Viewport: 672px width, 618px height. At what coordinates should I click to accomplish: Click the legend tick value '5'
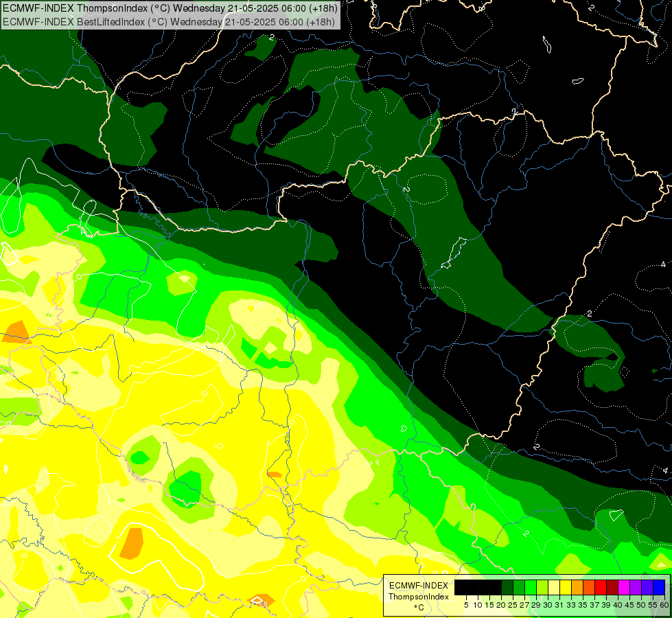coord(466,605)
